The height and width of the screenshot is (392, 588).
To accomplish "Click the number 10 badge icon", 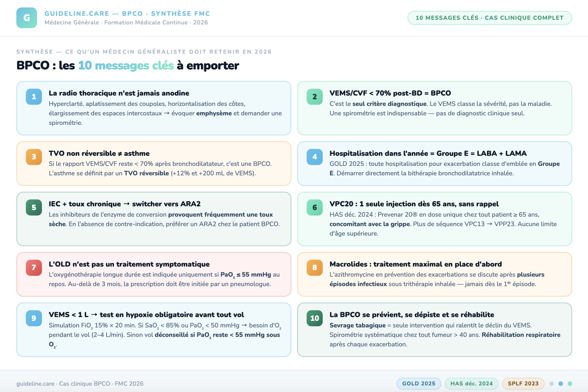I will [x=315, y=318].
